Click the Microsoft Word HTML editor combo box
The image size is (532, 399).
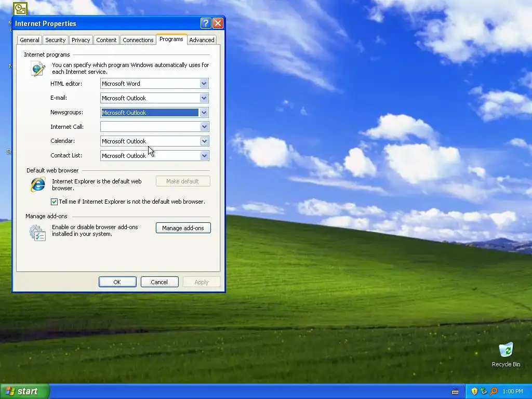pos(154,84)
